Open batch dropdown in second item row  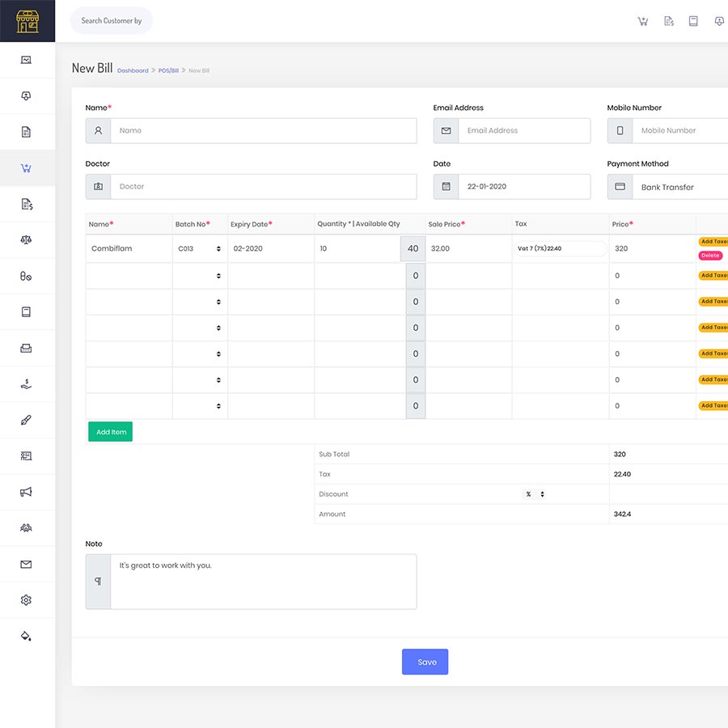200,276
